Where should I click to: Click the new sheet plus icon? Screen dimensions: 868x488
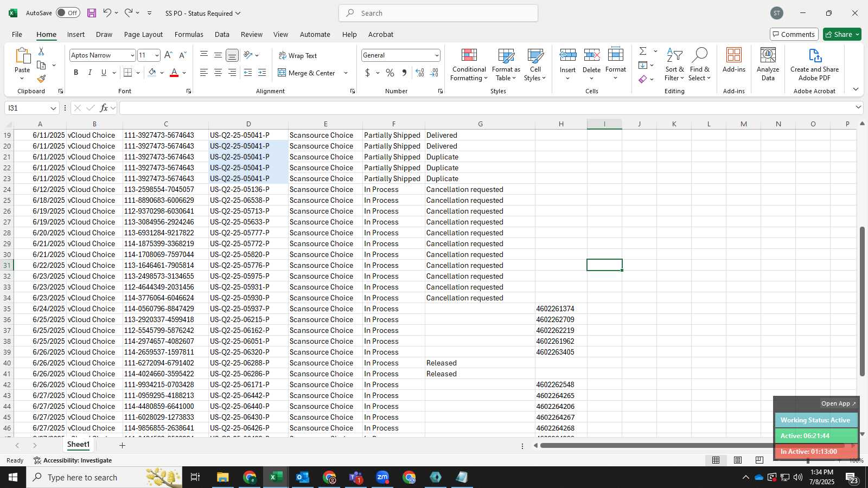click(122, 445)
